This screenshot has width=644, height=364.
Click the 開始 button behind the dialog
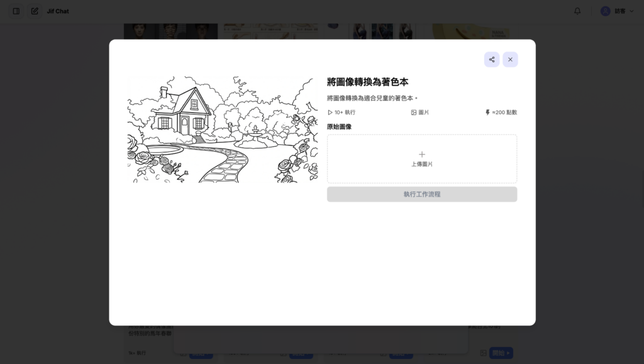point(501,353)
